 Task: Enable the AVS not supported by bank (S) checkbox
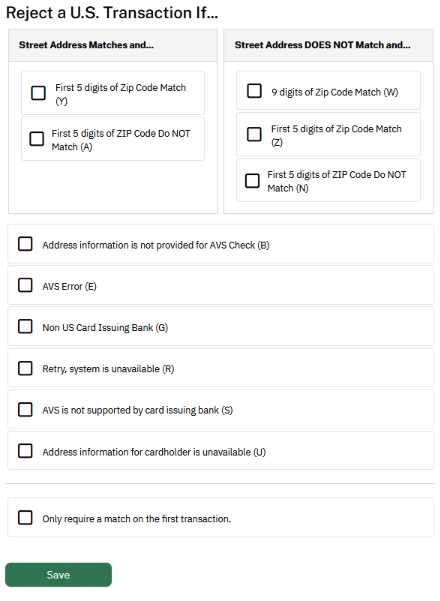[25, 409]
